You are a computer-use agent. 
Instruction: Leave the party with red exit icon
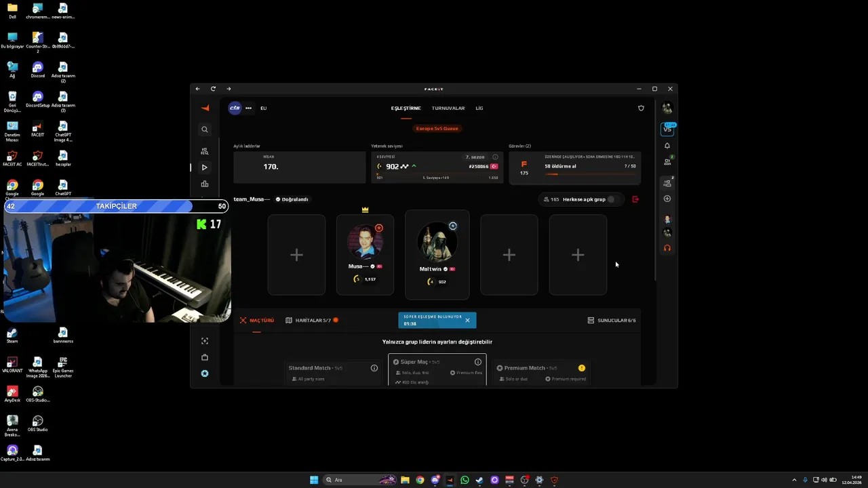tap(635, 199)
